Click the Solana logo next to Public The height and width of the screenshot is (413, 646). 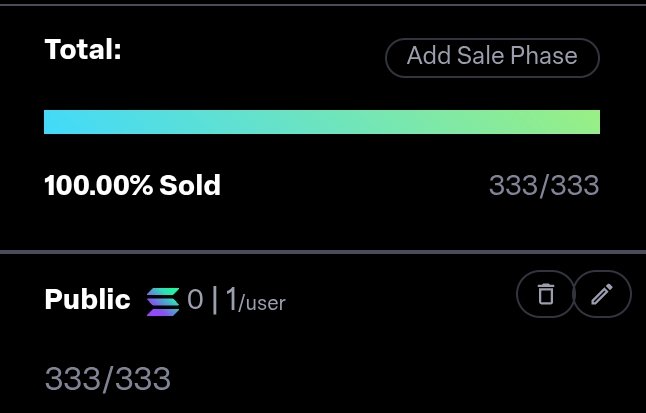tap(162, 300)
